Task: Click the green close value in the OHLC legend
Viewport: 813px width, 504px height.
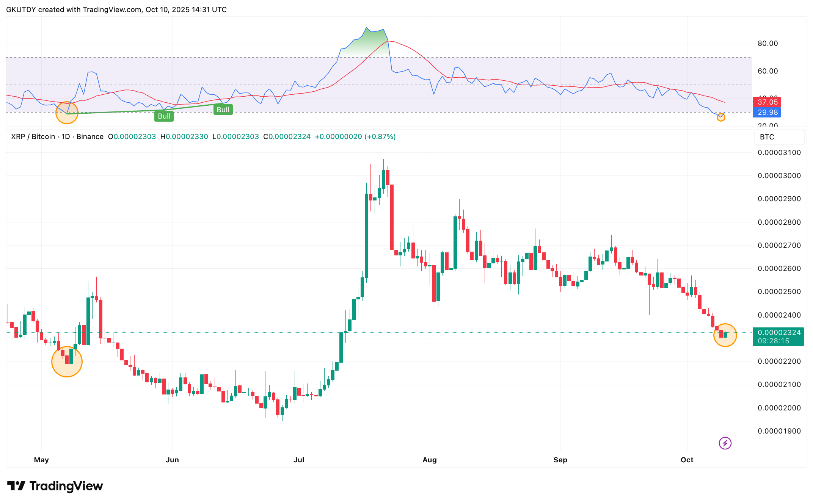Action: 290,136
